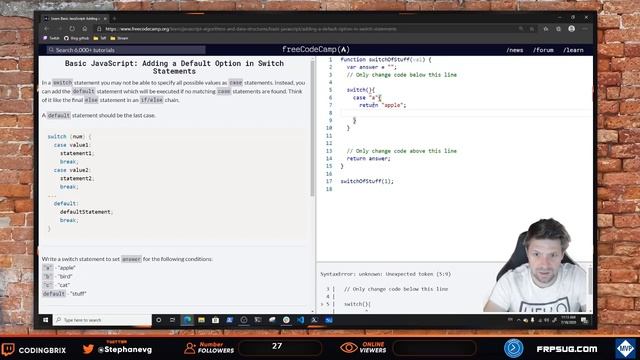Click on 'return answer;' in the editor
The width and height of the screenshot is (640, 360).
pyautogui.click(x=369, y=158)
